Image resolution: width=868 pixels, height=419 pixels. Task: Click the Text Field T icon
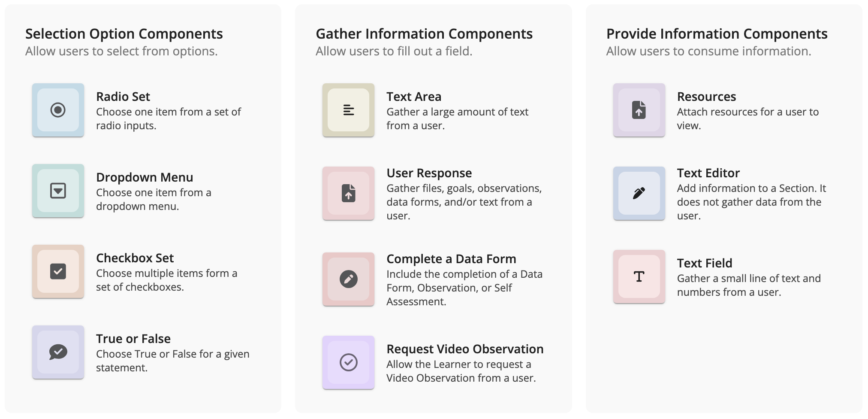[639, 276]
